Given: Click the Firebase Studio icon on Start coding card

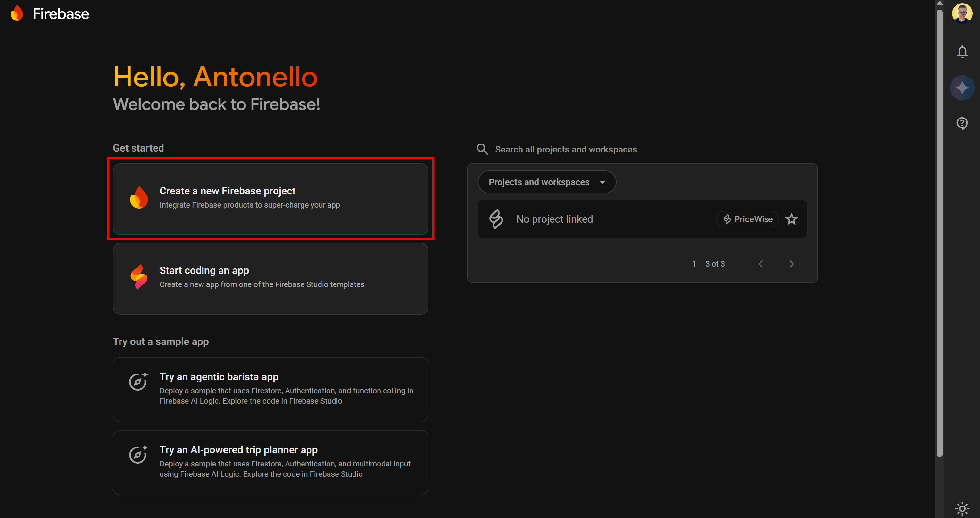Looking at the screenshot, I should 139,276.
